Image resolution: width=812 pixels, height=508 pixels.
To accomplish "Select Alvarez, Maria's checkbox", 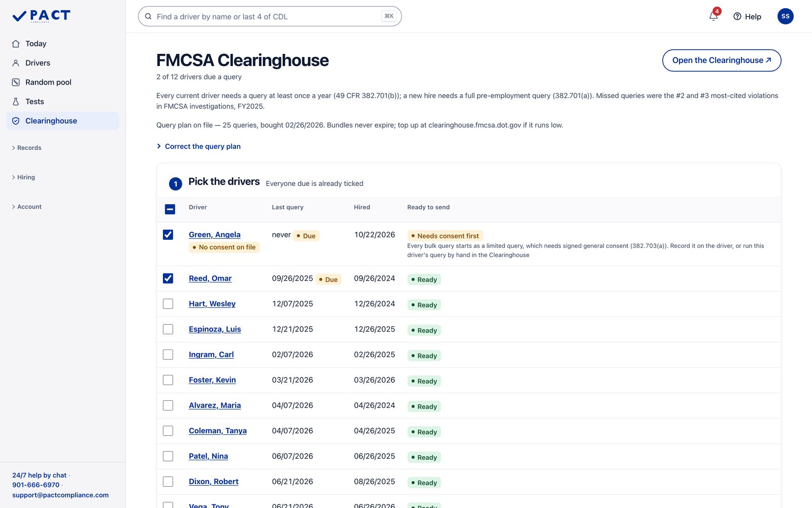I will click(x=168, y=405).
